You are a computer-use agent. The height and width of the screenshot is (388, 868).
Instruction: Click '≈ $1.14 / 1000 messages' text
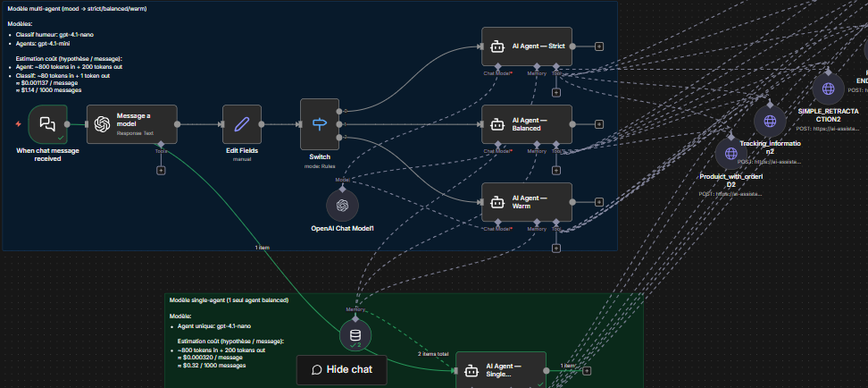coord(48,89)
